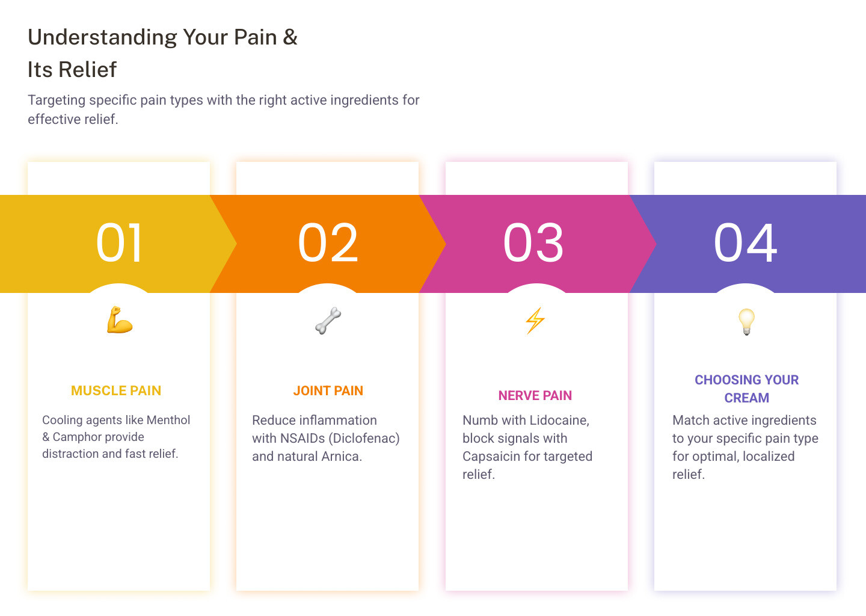Click the Match active ingredients description
This screenshot has height=616, width=866.
(745, 447)
